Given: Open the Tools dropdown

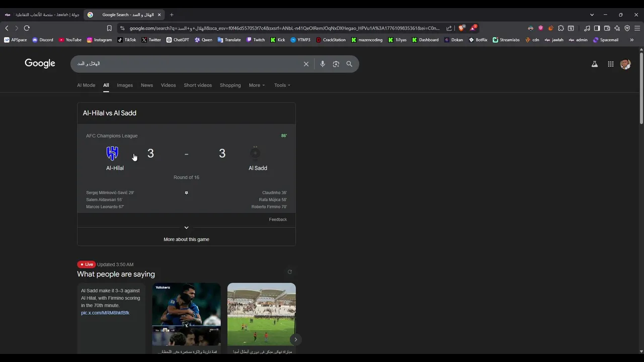Looking at the screenshot, I should (x=282, y=85).
